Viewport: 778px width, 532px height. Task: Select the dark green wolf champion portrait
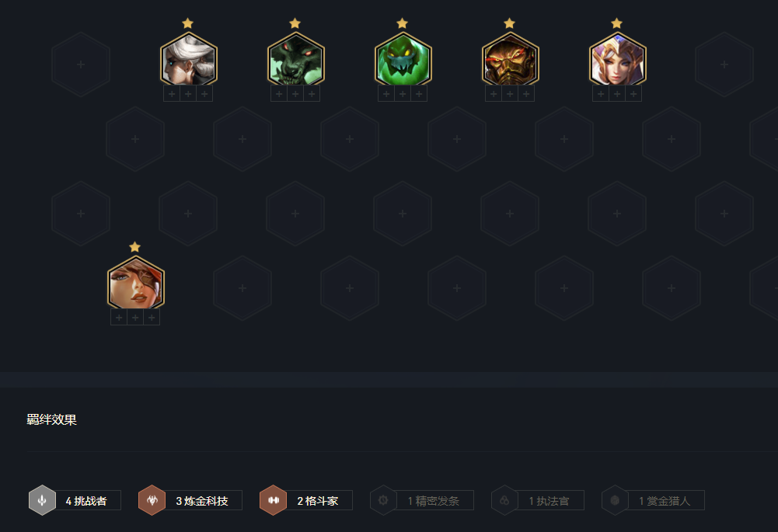click(295, 60)
